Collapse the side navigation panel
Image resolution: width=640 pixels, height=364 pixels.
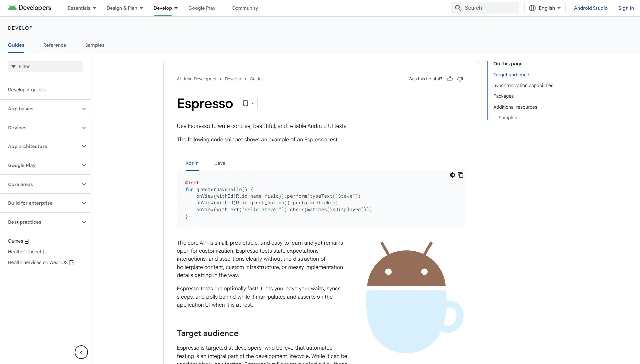point(81,352)
